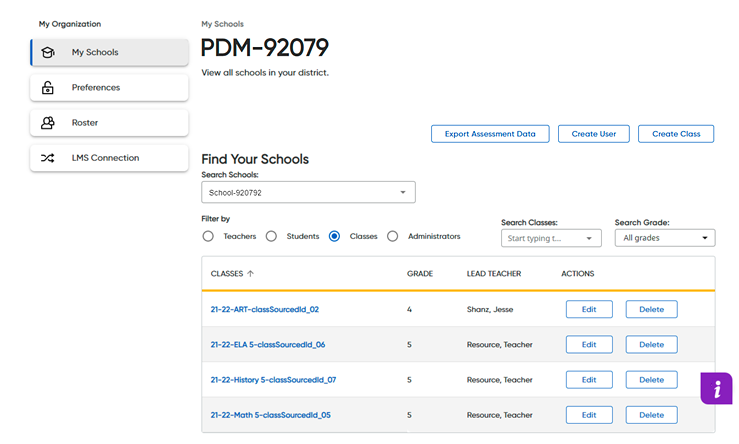Click the Export Assessment Data button

pos(490,134)
